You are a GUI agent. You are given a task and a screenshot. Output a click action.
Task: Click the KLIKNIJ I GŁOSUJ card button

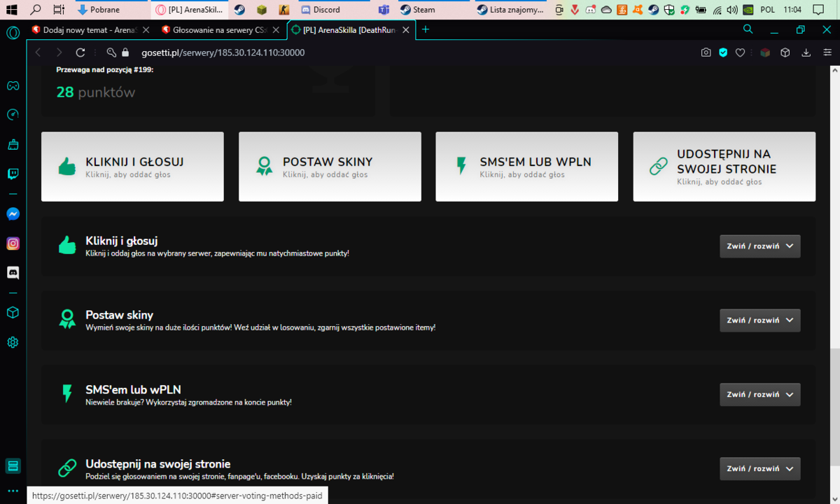[132, 167]
